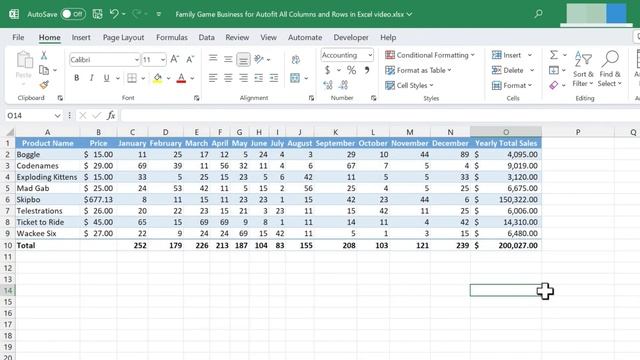The width and height of the screenshot is (640, 360).
Task: Click the Fill down icon
Action: click(x=553, y=70)
